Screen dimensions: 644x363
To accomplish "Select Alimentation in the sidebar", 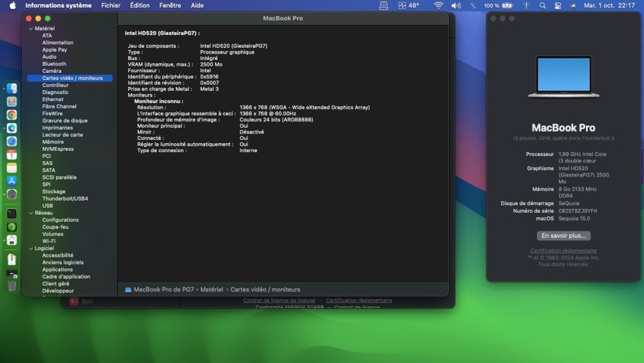I will pos(57,43).
